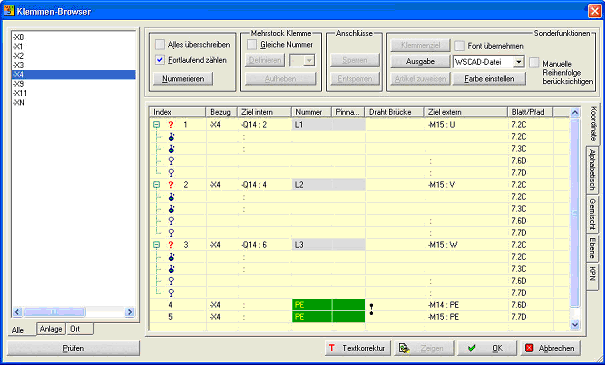
Task: Click the L2 number cell
Action: (x=311, y=185)
